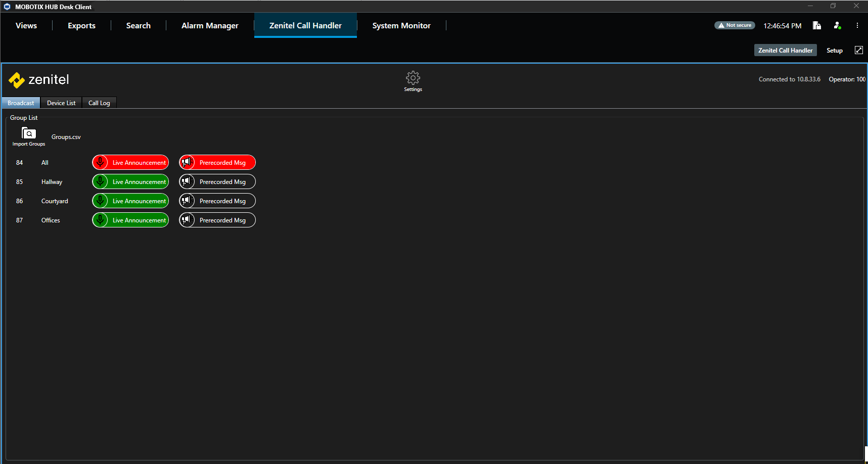Open the Call Log tab
This screenshot has height=464, width=868.
click(x=99, y=103)
